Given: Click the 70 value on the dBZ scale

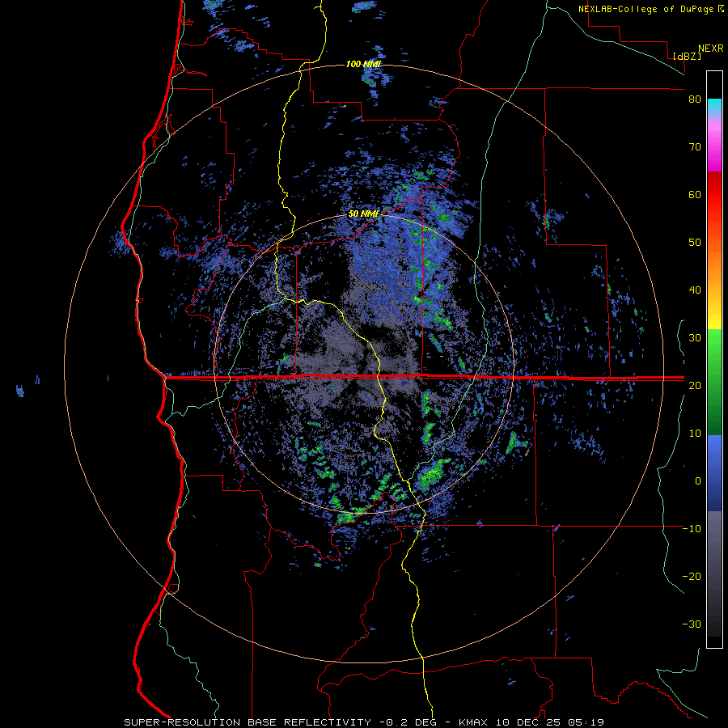Looking at the screenshot, I should point(695,147).
